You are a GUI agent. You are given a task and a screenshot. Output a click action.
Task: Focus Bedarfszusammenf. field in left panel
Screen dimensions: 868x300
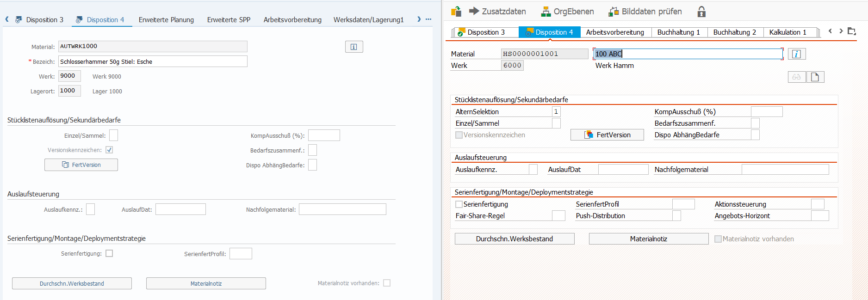[x=312, y=150]
